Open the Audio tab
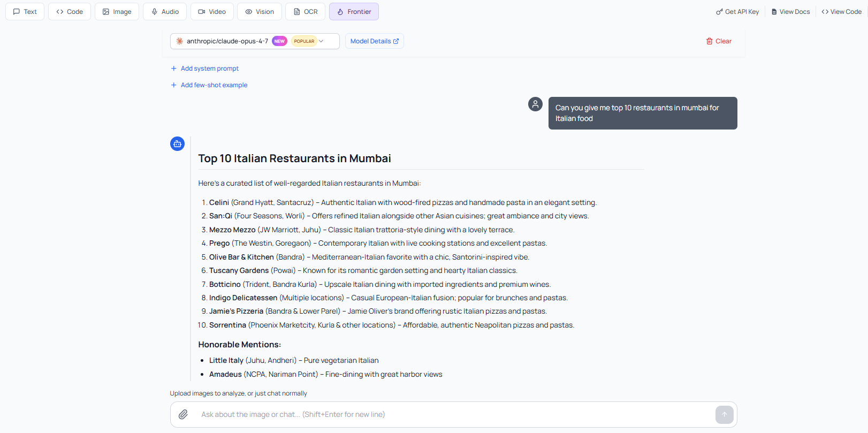 tap(165, 12)
